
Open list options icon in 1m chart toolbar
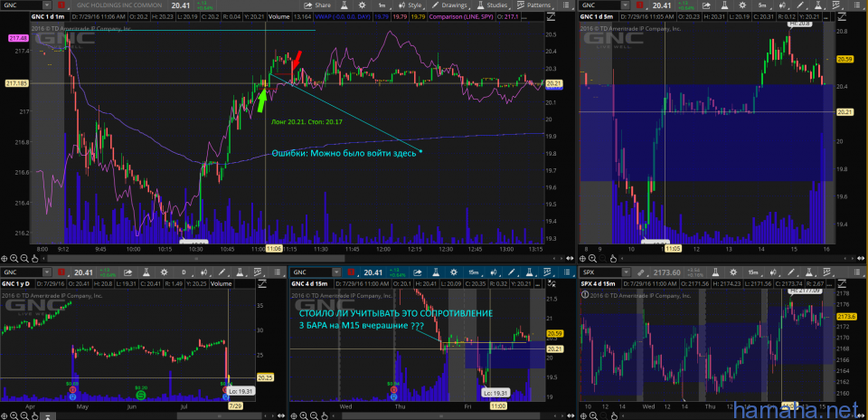(567, 5)
